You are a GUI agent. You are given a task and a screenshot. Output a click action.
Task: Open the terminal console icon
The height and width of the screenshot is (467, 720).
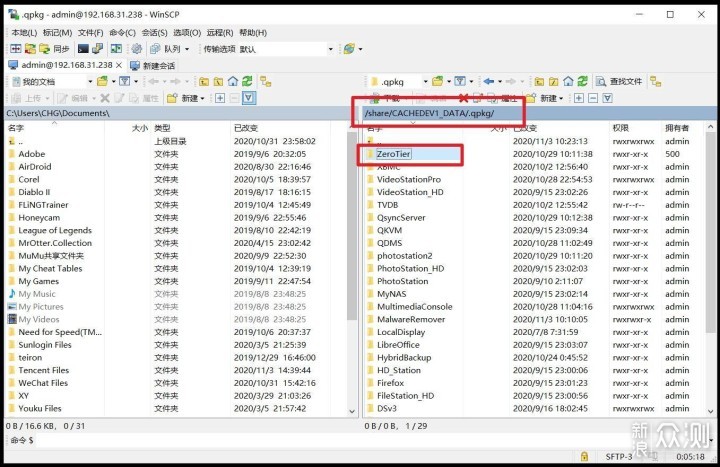[x=83, y=49]
